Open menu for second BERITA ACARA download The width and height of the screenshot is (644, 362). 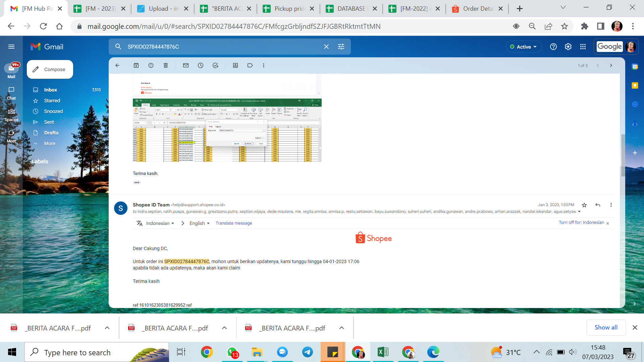[224, 328]
